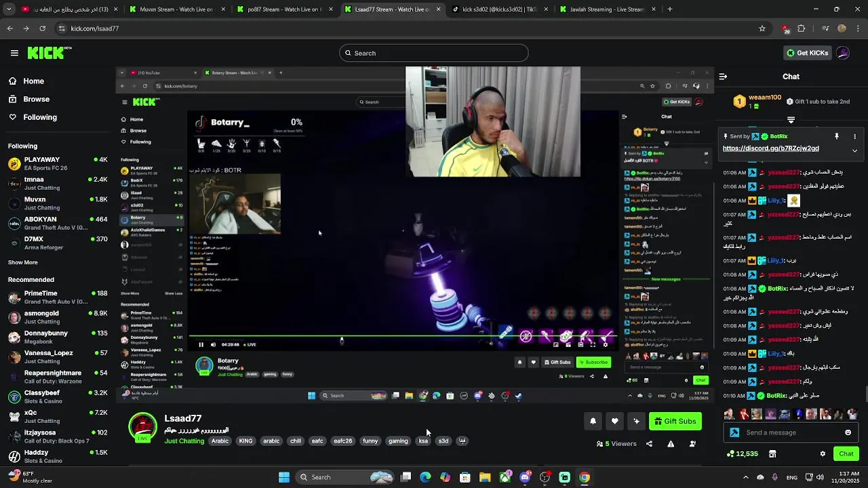Toggle notification bell for Lsaad77
The image size is (868, 488).
[593, 421]
